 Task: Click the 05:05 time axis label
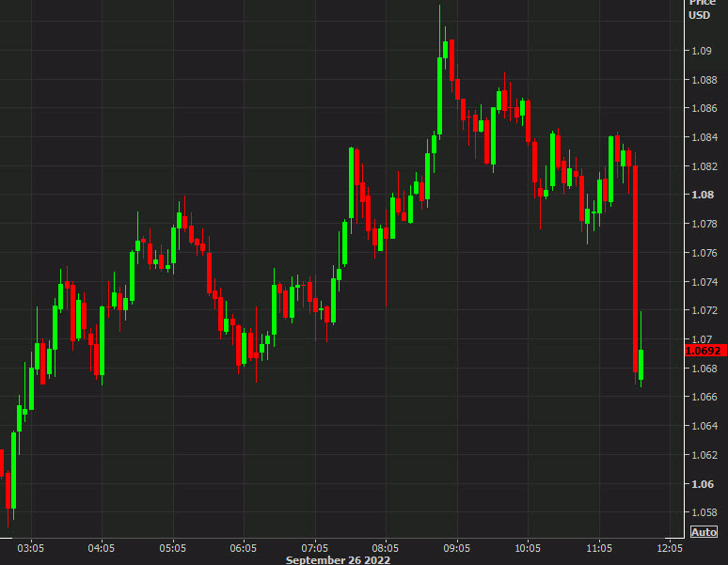(x=173, y=548)
